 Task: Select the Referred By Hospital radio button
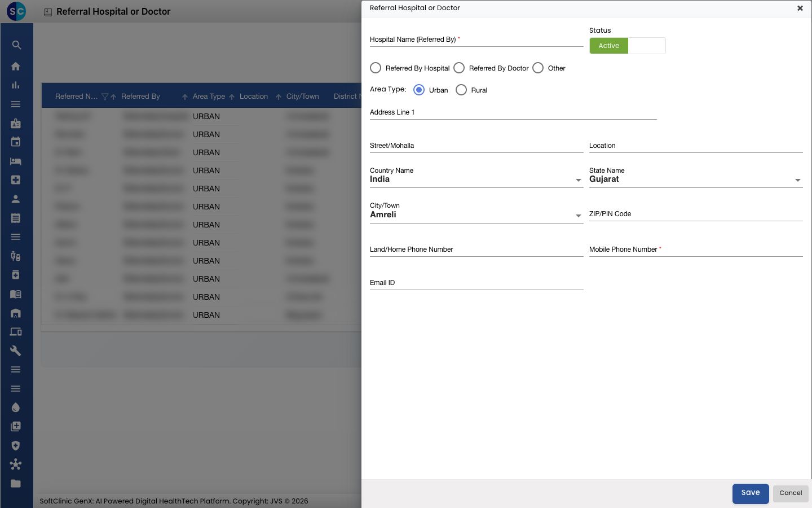[x=376, y=68]
